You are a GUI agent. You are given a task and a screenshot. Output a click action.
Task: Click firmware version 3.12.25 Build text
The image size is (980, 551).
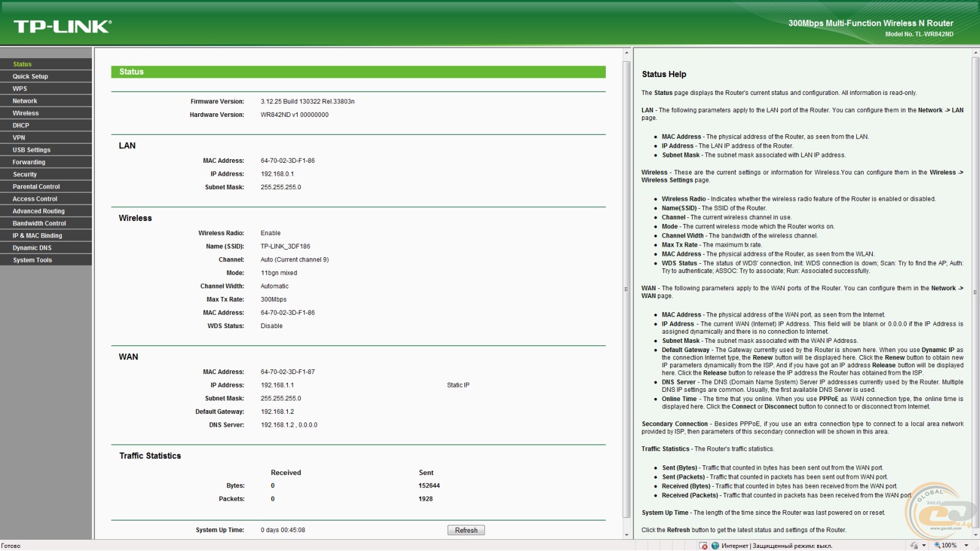pos(307,102)
